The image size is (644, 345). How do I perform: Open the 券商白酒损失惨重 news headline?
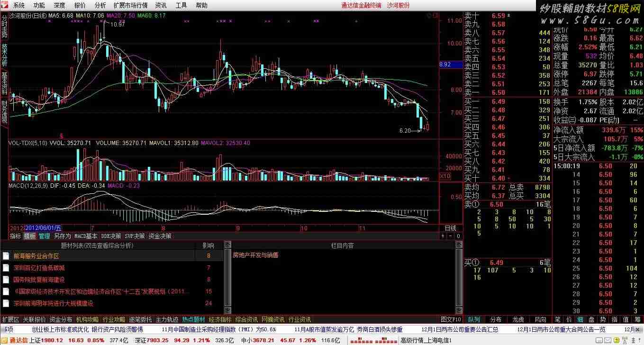pyautogui.click(x=380, y=329)
